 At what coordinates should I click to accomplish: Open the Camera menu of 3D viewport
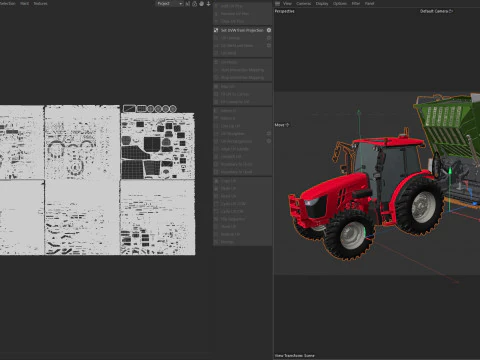(x=303, y=4)
